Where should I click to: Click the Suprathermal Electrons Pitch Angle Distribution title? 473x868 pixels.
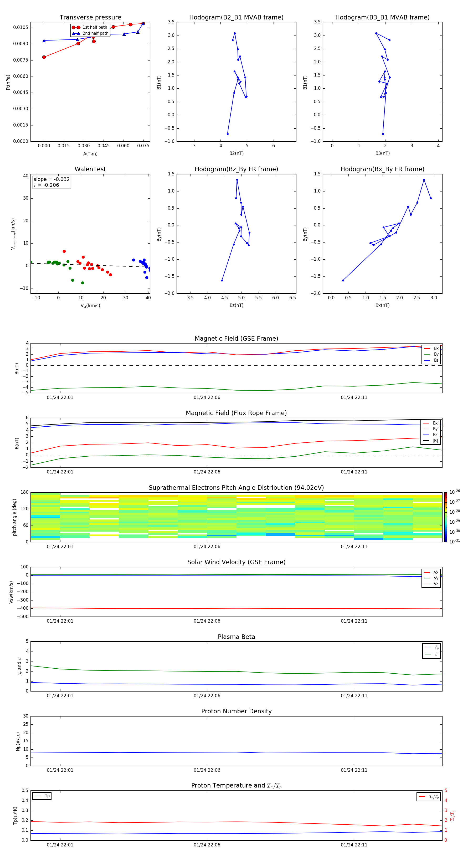pyautogui.click(x=236, y=488)
